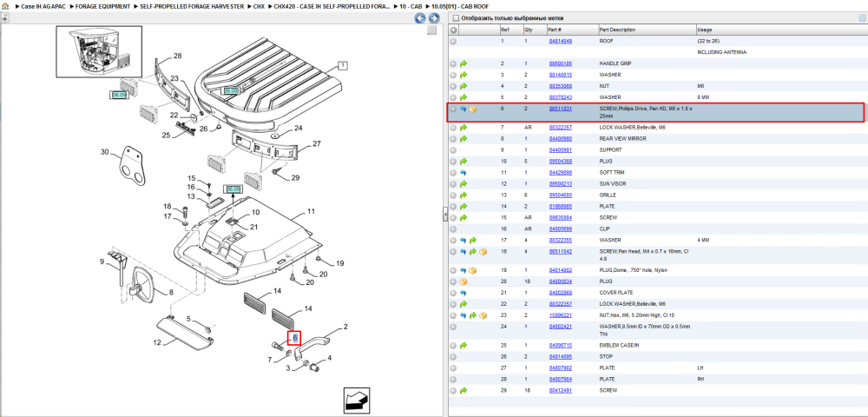Collapse the splitter between diagram and list
Screen dimensions: 868x417
tap(444, 215)
